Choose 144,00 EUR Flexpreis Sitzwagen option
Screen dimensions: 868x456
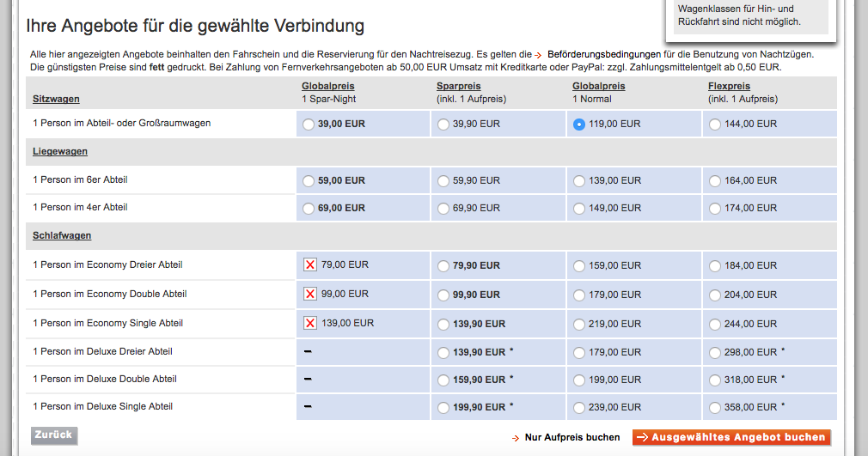[x=714, y=125]
